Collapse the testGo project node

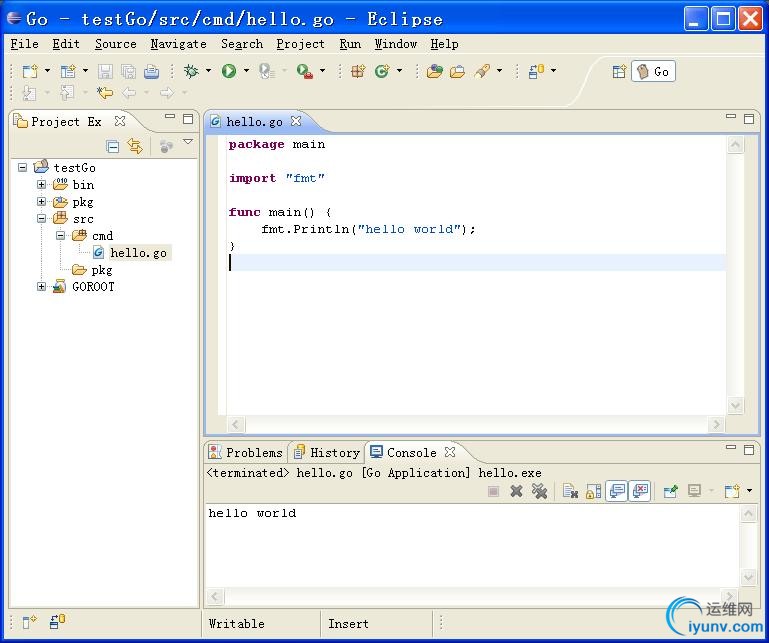click(23, 167)
